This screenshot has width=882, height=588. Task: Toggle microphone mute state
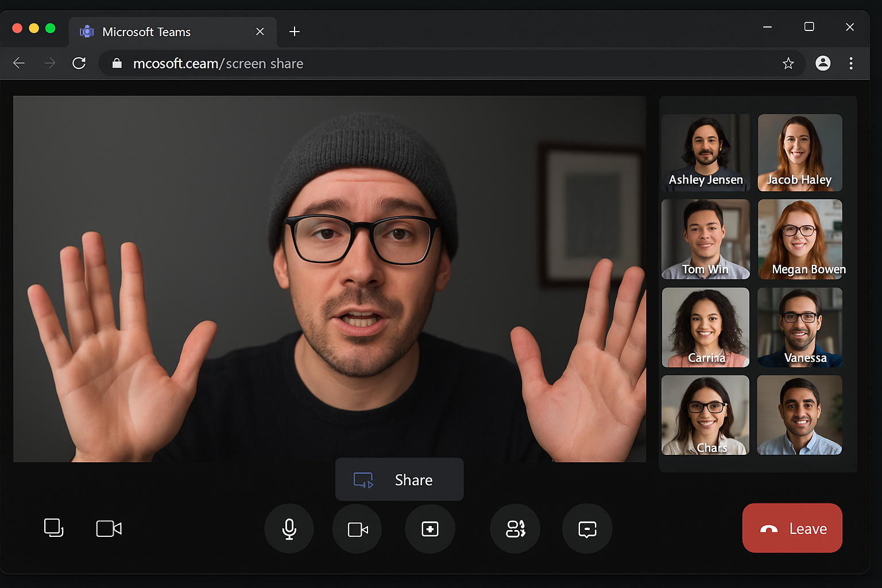[289, 529]
